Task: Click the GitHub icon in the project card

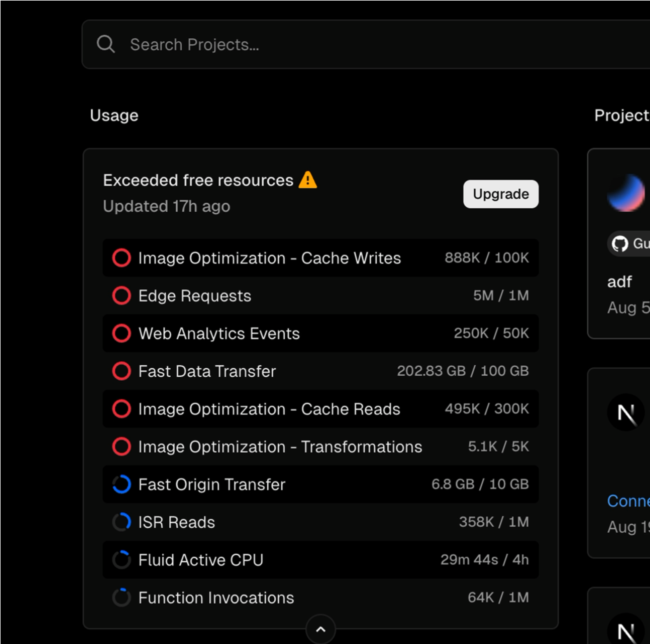Action: coord(620,244)
